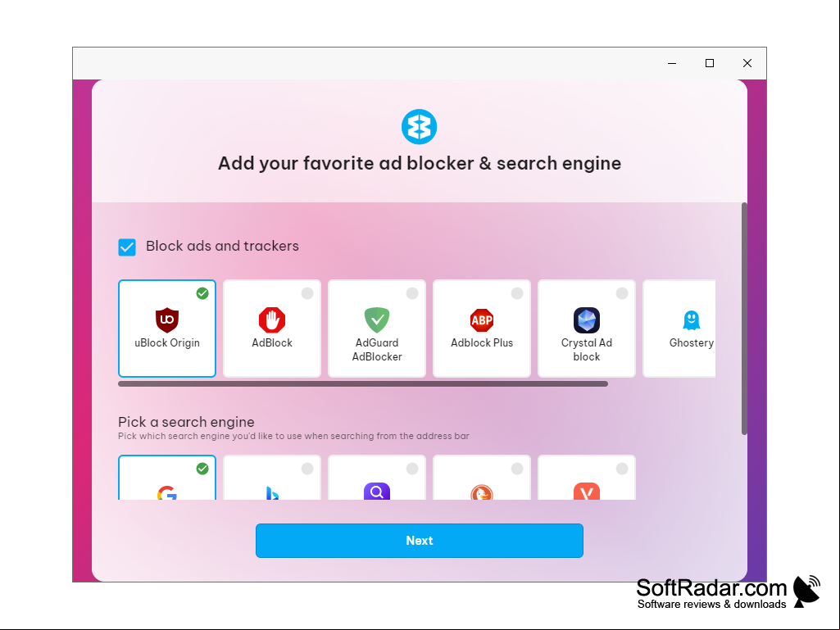Click the Adblock Plus ABP icon
840x630 pixels.
[x=482, y=320]
